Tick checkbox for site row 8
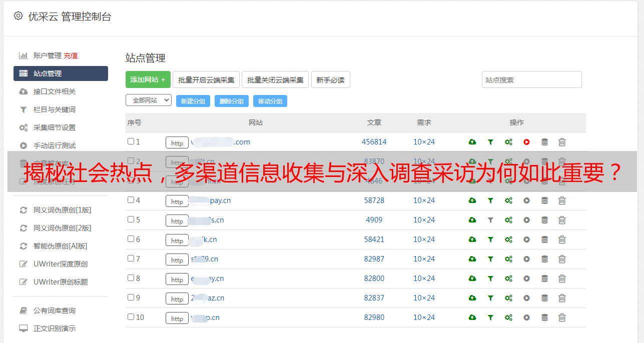This screenshot has height=343, width=644. (x=131, y=278)
